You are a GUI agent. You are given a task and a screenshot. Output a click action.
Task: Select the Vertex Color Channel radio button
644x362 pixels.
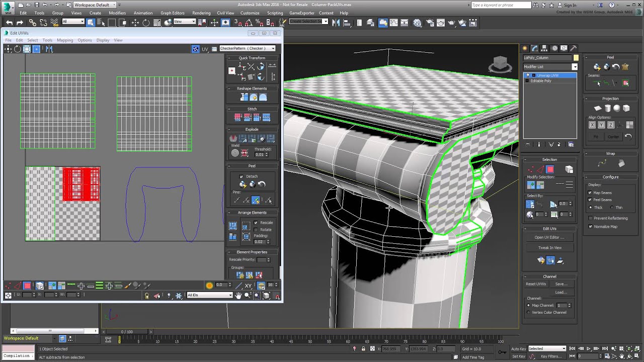pos(528,312)
